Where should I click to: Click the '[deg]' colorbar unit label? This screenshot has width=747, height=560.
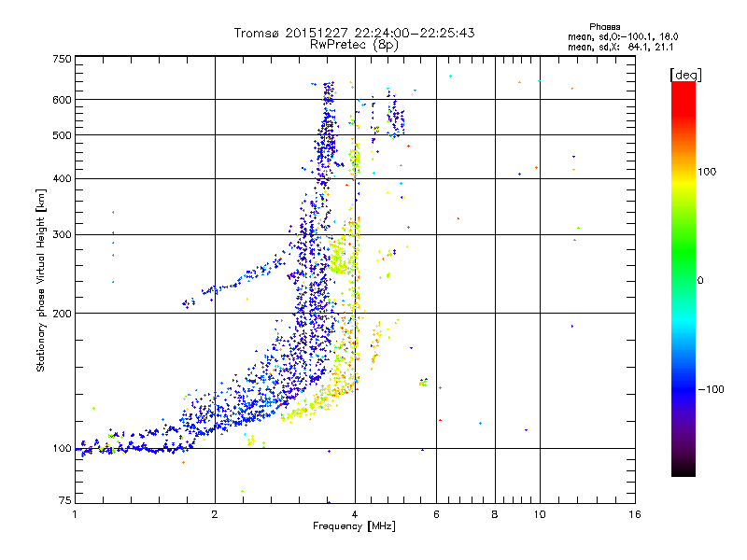[x=685, y=75]
